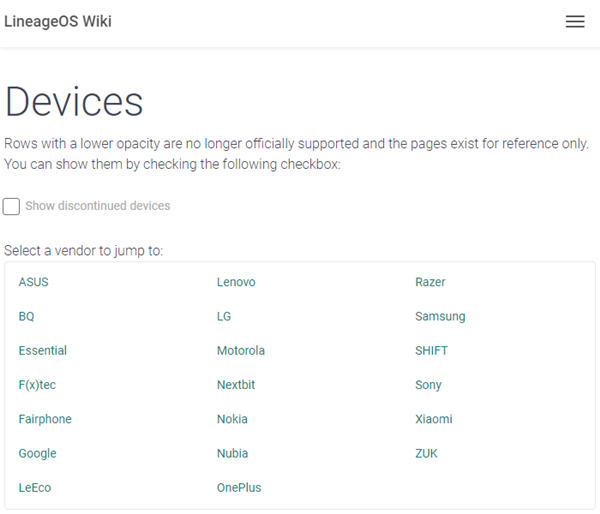600x514 pixels.
Task: Go to the OnePlus devices section
Action: coord(239,488)
